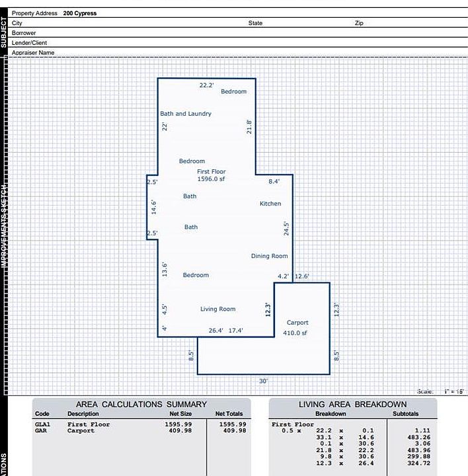Viewport: 468px width, 476px height.
Task: Click the 30' carport bottom dimension
Action: [x=263, y=381]
